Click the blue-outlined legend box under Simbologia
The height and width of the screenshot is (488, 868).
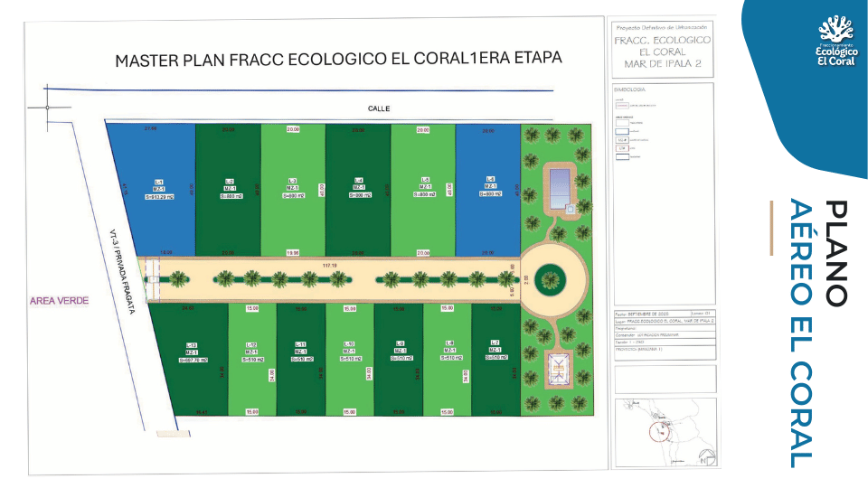[622, 132]
